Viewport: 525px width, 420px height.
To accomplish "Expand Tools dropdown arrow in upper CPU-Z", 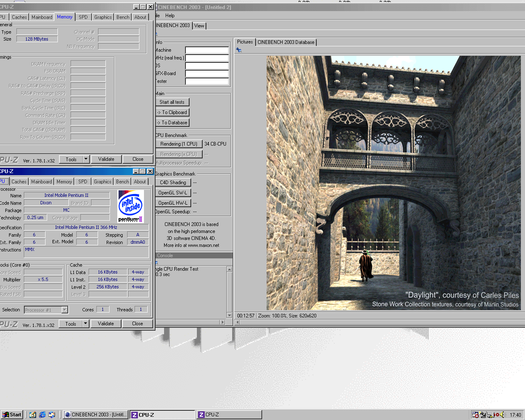I will tap(86, 159).
